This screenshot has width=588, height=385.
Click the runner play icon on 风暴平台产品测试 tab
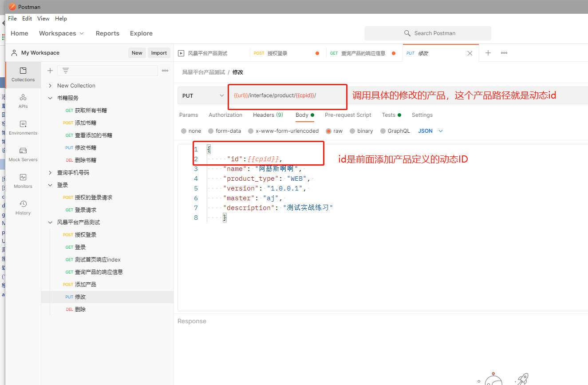(x=181, y=53)
